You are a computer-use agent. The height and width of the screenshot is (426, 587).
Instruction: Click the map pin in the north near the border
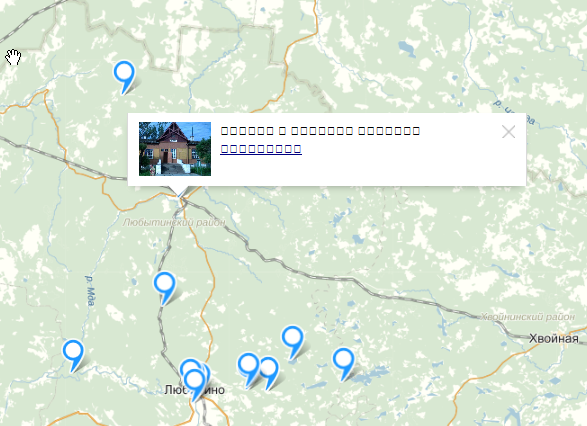124,73
